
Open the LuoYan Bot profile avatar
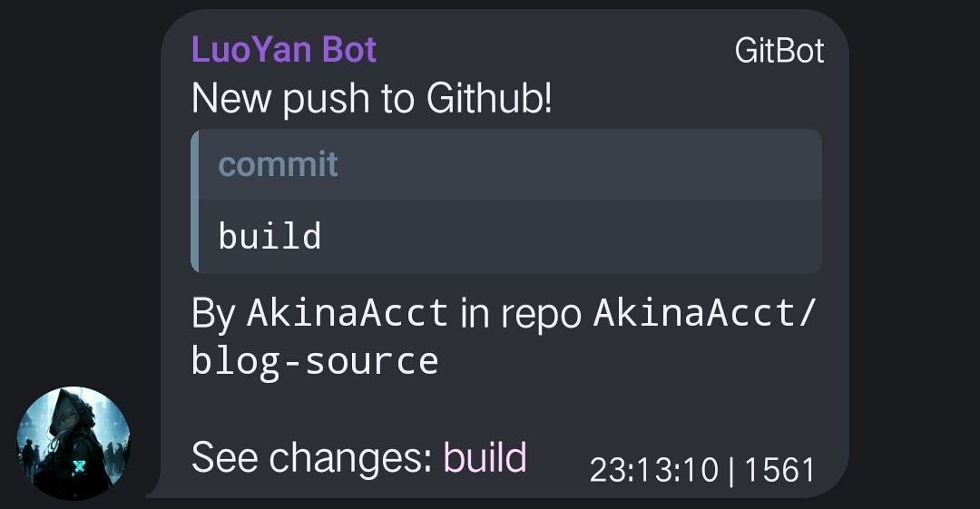(73, 443)
